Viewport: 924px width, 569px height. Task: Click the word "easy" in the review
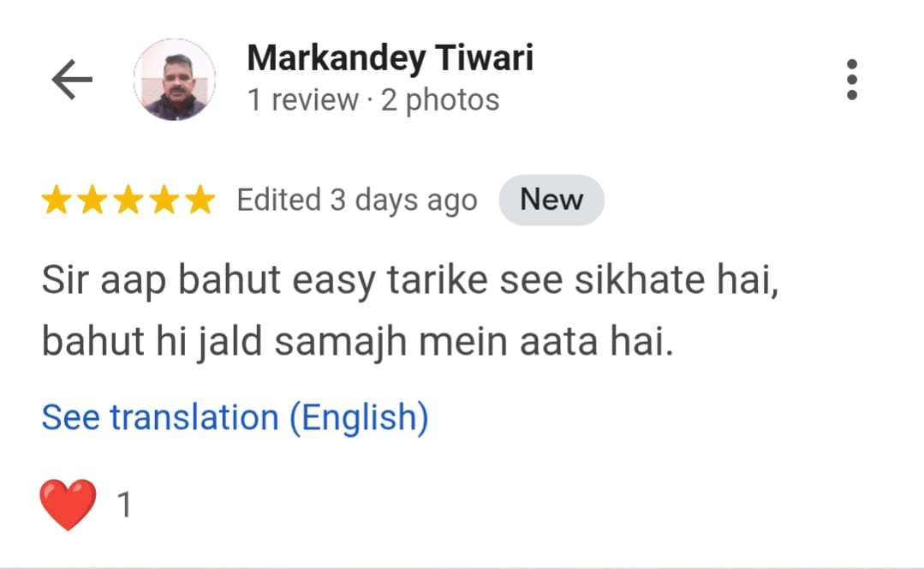(x=333, y=281)
